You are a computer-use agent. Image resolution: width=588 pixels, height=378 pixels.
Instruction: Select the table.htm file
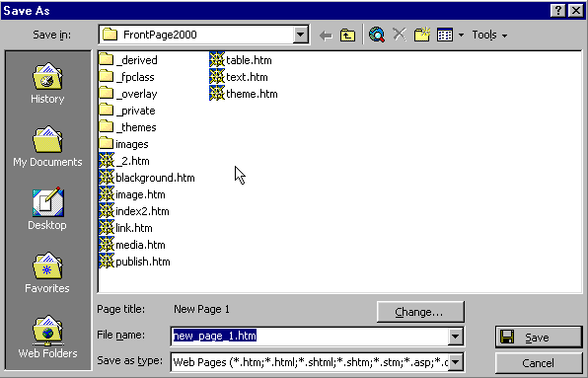241,60
